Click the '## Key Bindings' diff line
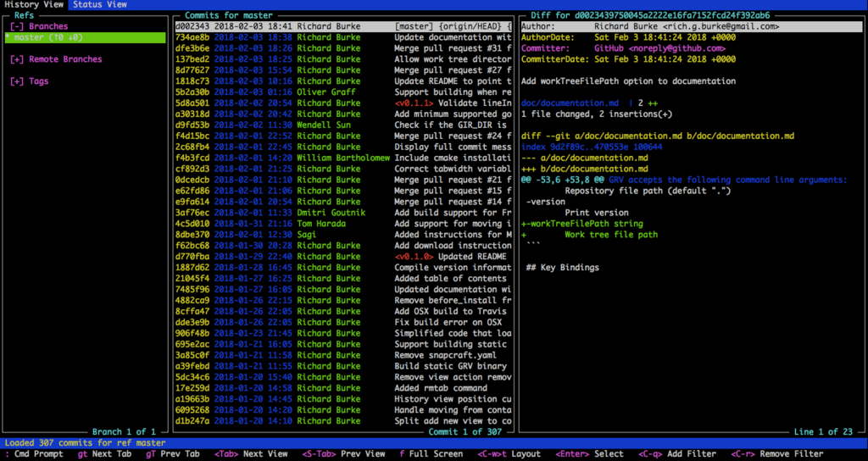The width and height of the screenshot is (868, 461). pos(563,267)
